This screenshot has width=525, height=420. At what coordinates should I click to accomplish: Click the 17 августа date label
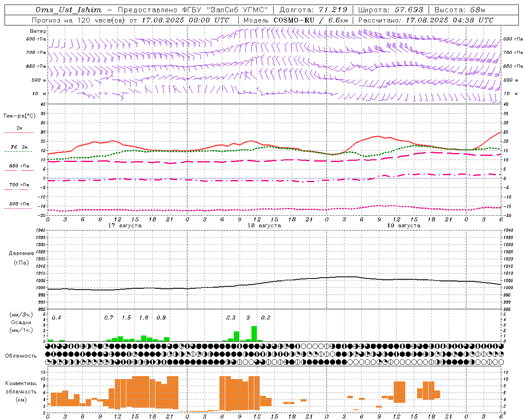coord(125,226)
